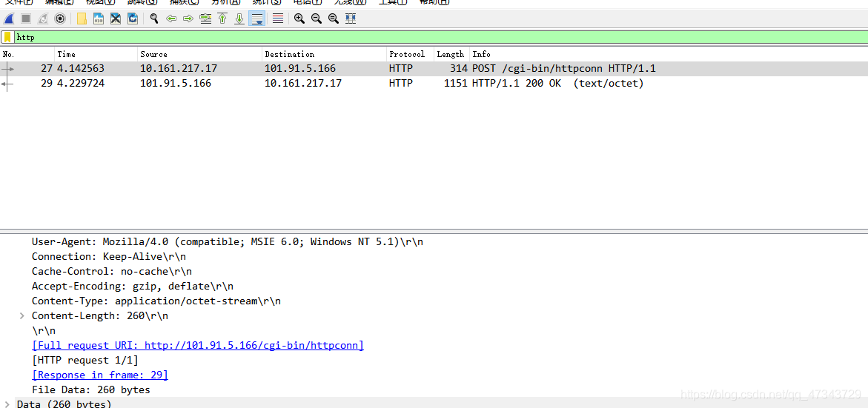Image resolution: width=868 pixels, height=408 pixels.
Task: Click source 101.91.5.166 in packet 29
Action: 176,84
